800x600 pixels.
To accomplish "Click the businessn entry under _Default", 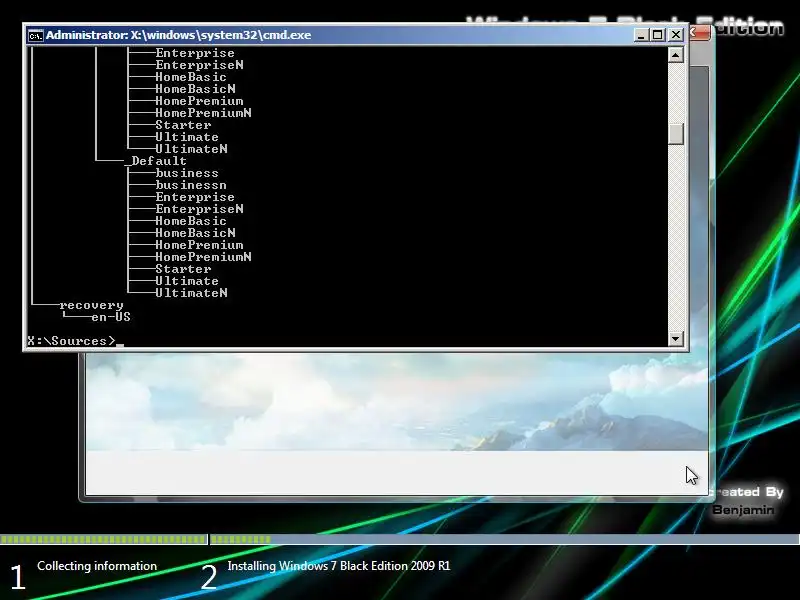I will pyautogui.click(x=191, y=185).
